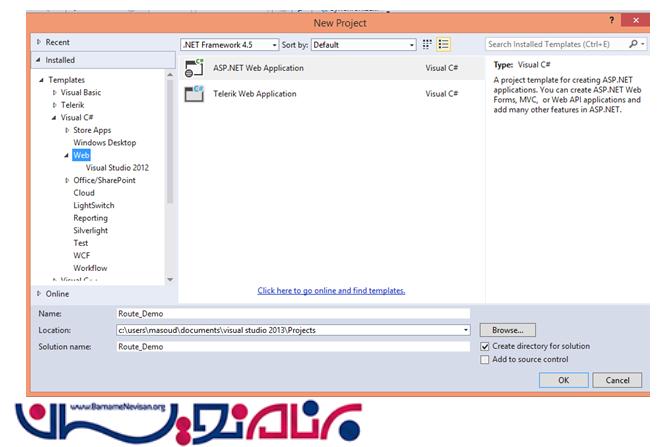The image size is (661, 447).
Task: Expand the Telerik node arrow
Action: pyautogui.click(x=54, y=105)
